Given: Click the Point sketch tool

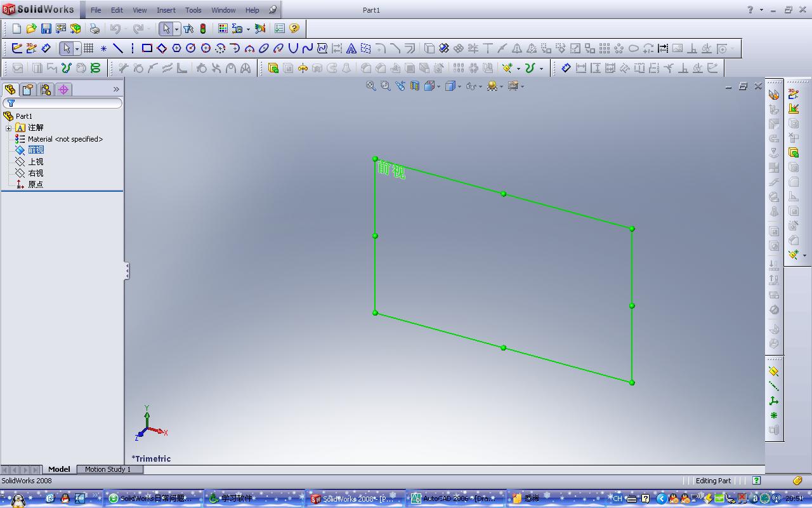Looking at the screenshot, I should click(103, 48).
